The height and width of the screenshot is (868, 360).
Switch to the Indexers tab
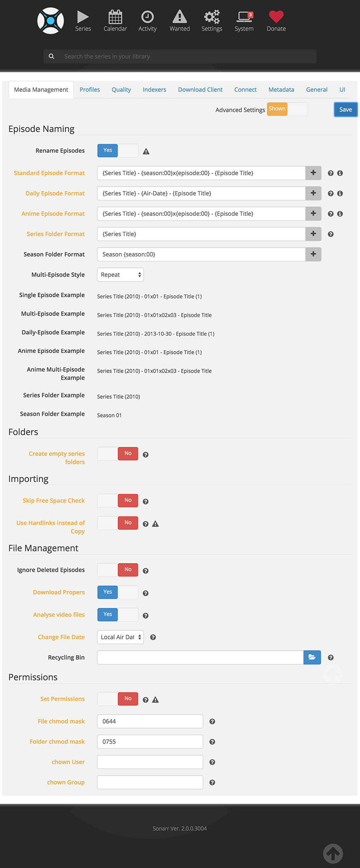point(154,90)
